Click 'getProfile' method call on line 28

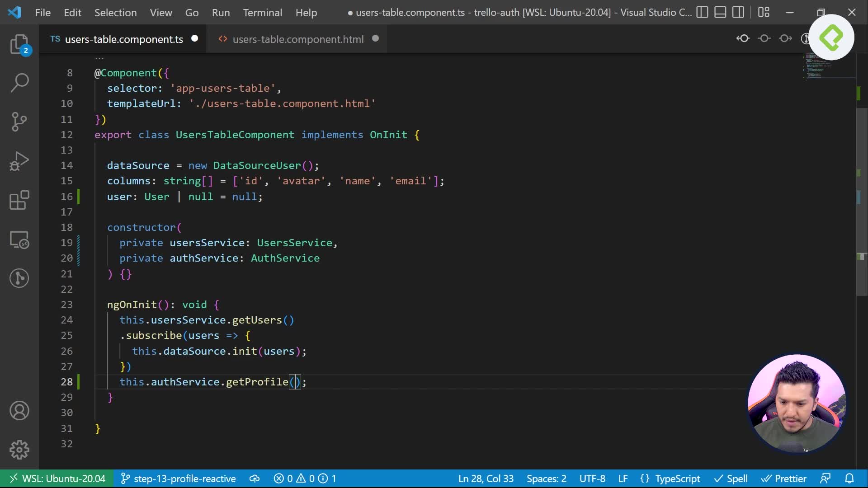tap(257, 382)
